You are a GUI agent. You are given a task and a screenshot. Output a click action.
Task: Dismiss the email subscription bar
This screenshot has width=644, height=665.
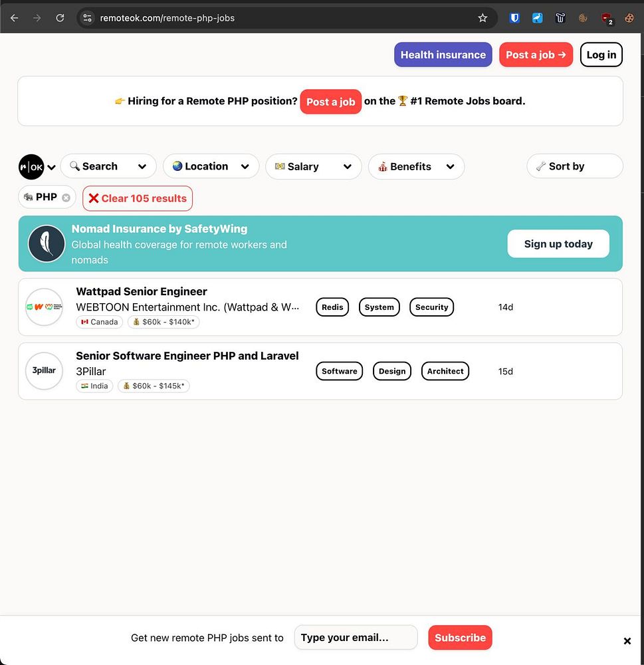[x=627, y=641]
